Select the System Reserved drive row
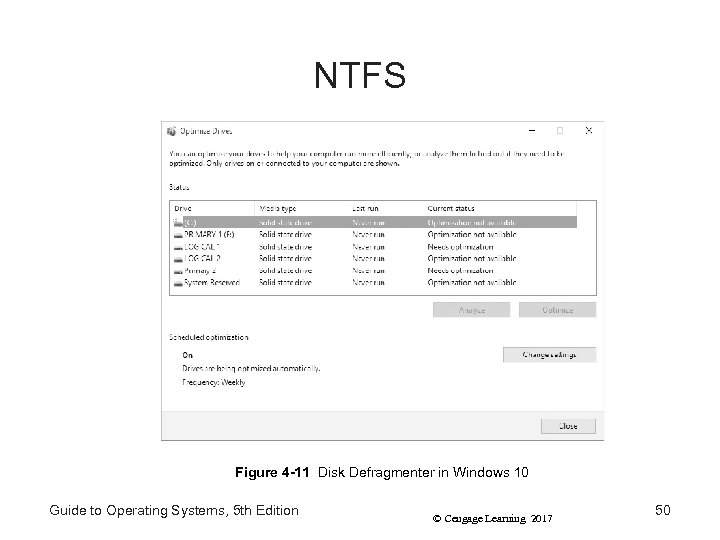Viewport: 720px width, 540px height. coord(374,283)
